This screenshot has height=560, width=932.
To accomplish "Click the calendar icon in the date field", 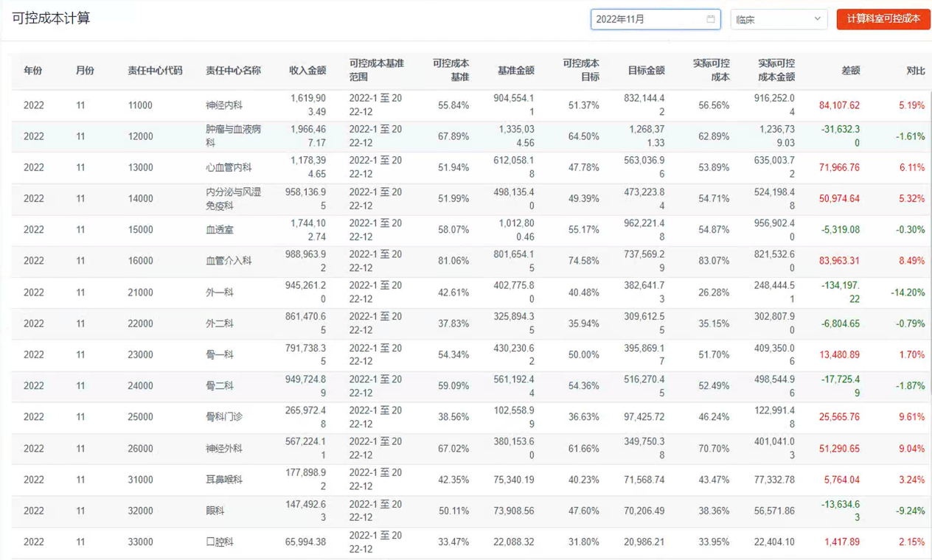I will coord(711,19).
